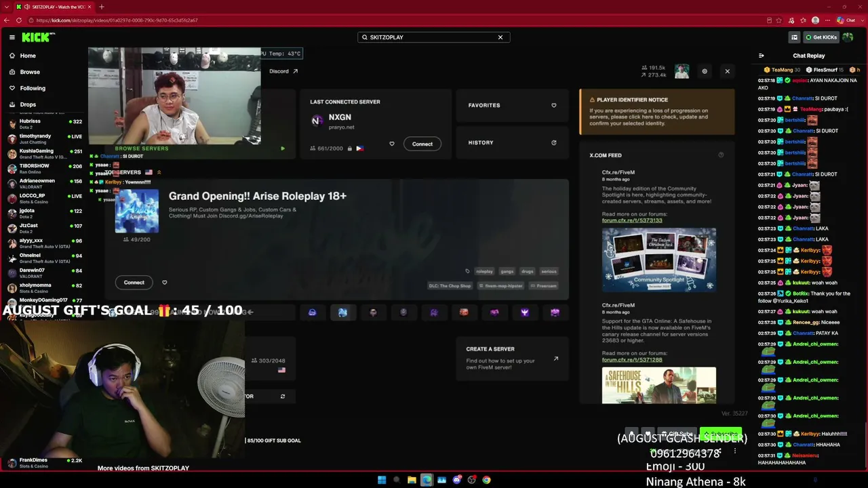Open Edge settings and more ellipsis
This screenshot has width=868, height=488.
(x=827, y=20)
